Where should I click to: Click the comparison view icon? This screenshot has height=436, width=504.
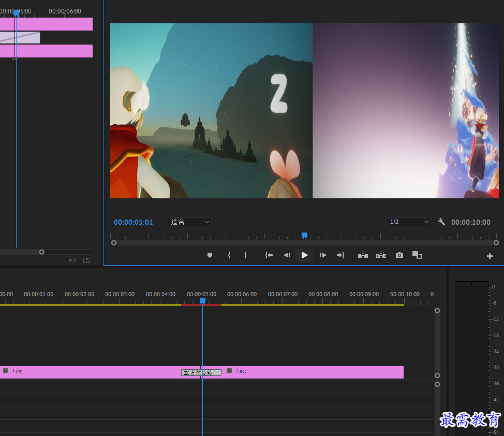pos(417,255)
